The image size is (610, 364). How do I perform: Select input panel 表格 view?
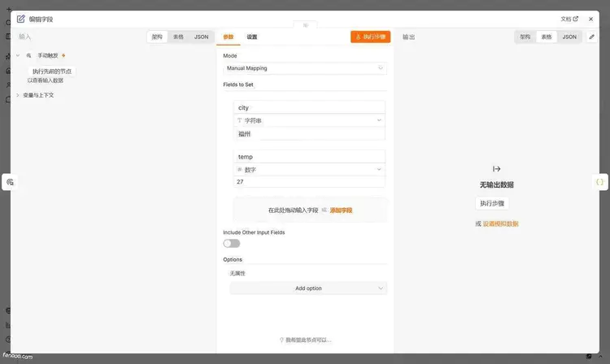(x=178, y=37)
